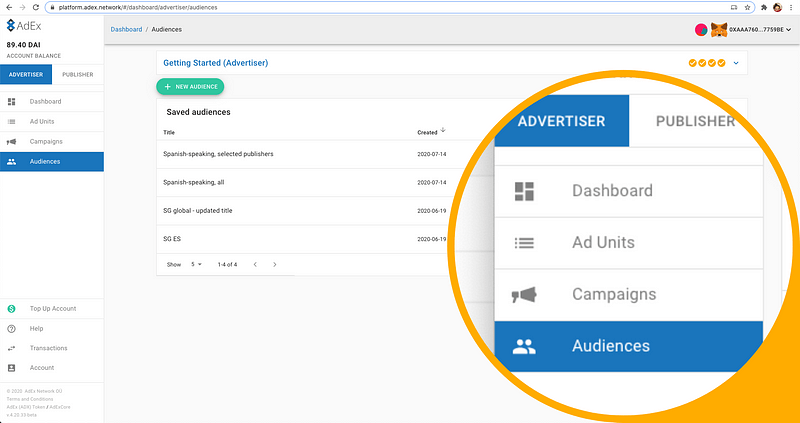Open browser extensions puzzle icon

click(764, 8)
